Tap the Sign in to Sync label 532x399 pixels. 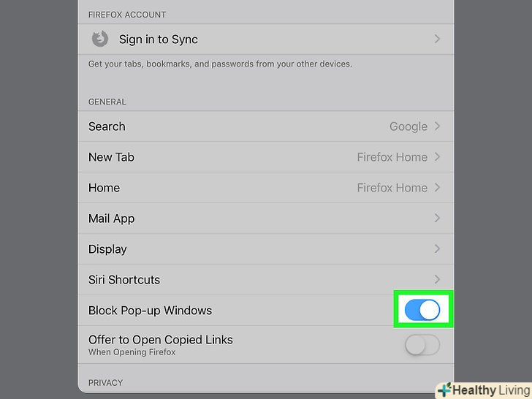[158, 39]
